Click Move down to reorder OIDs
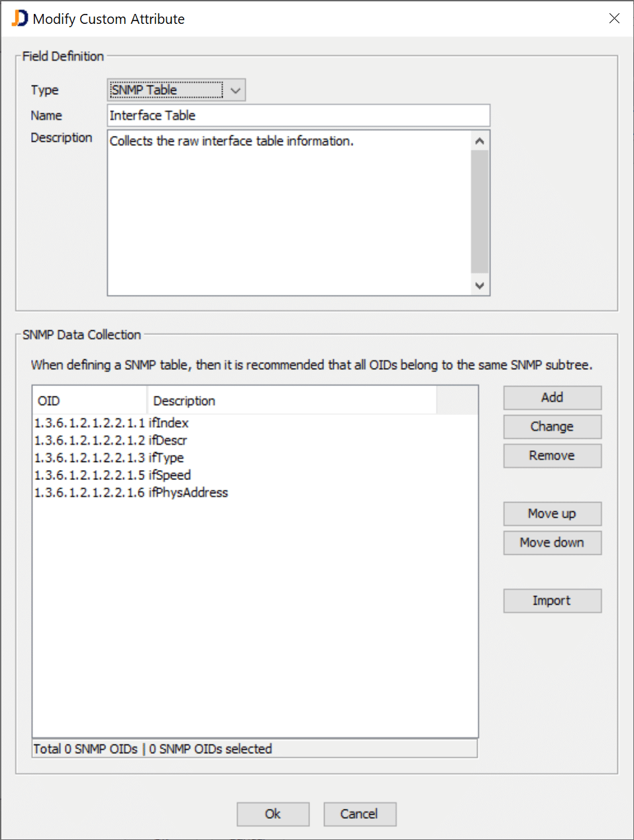The image size is (634, 840). click(552, 542)
